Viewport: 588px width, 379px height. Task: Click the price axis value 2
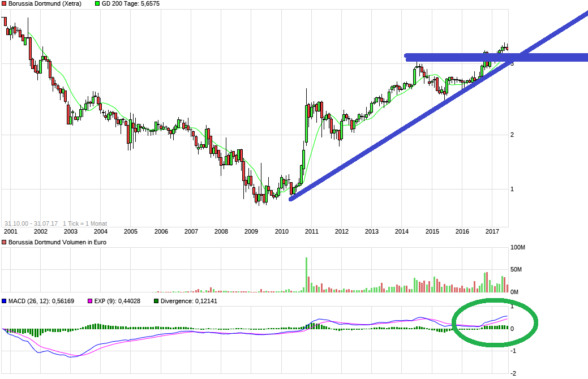(512, 135)
